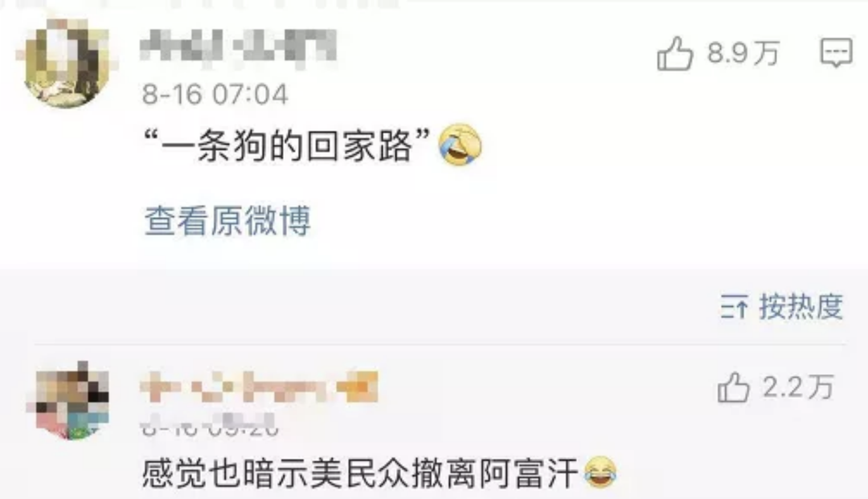The image size is (868, 499).
Task: Tap the partially hidden timestamp under second username
Action: pos(209,426)
